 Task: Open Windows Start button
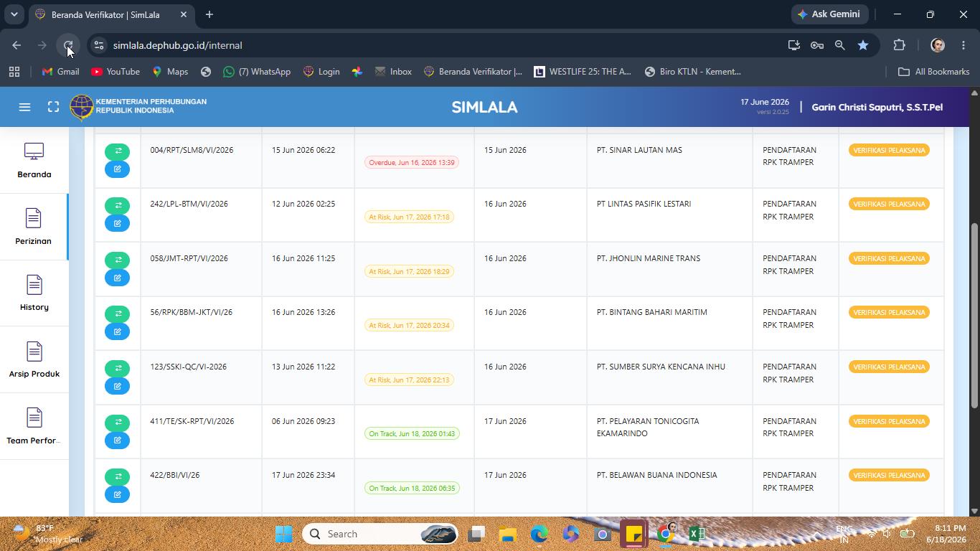pos(284,534)
